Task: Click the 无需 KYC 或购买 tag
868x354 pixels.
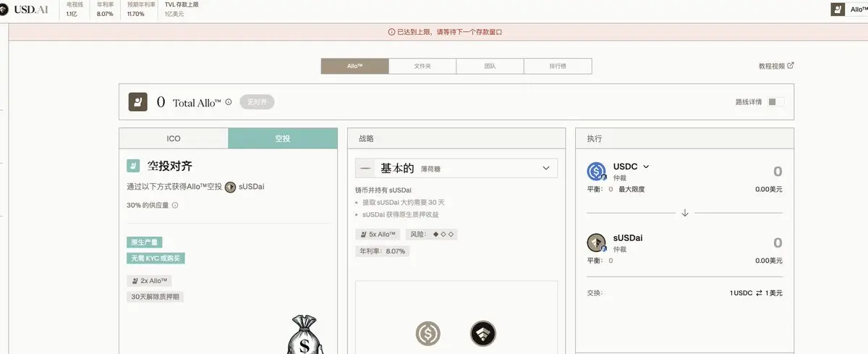Action: click(156, 258)
